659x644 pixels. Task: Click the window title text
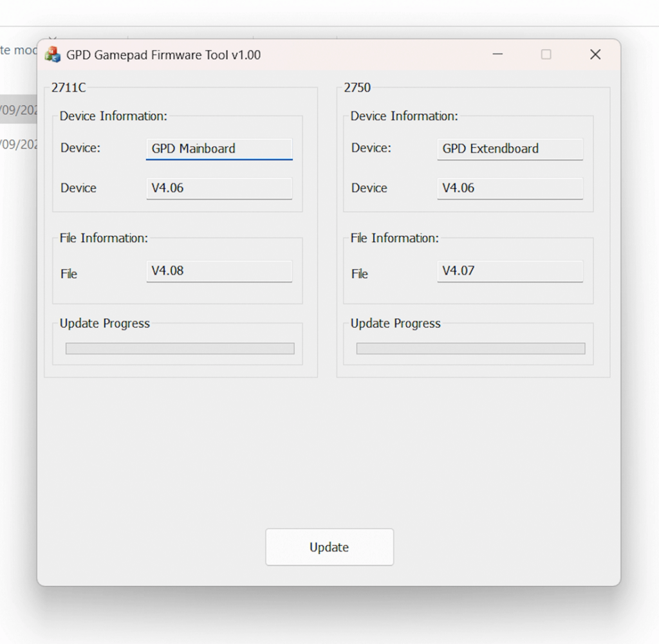coord(163,55)
